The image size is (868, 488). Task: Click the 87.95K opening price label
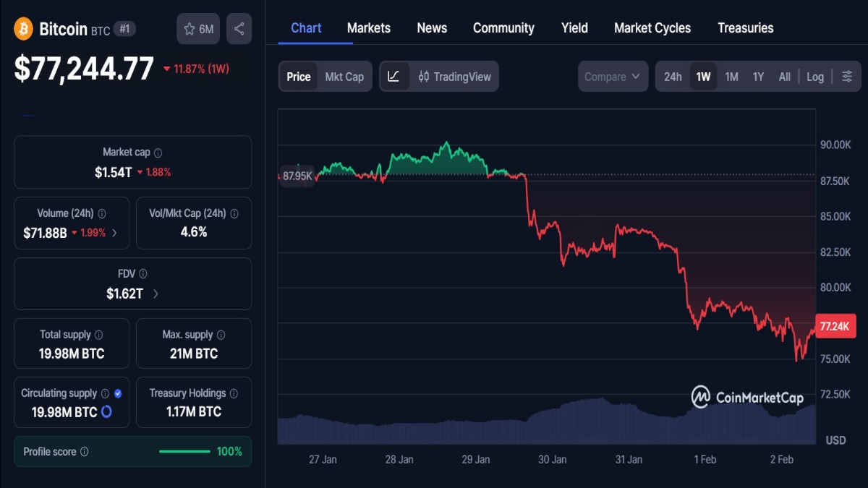297,176
